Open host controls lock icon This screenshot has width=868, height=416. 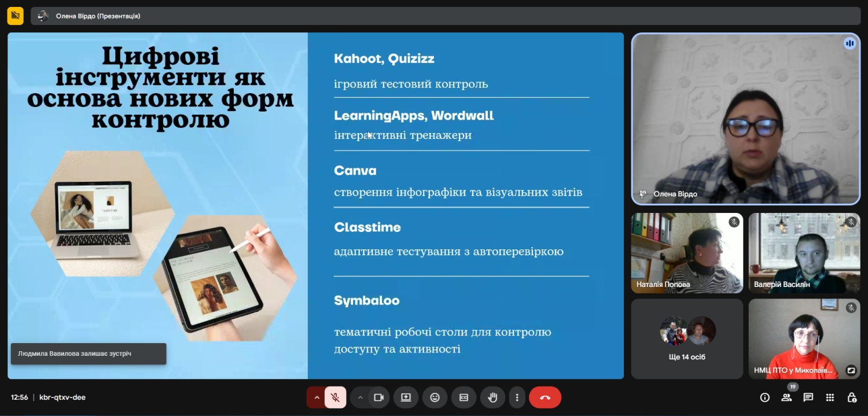[852, 397]
